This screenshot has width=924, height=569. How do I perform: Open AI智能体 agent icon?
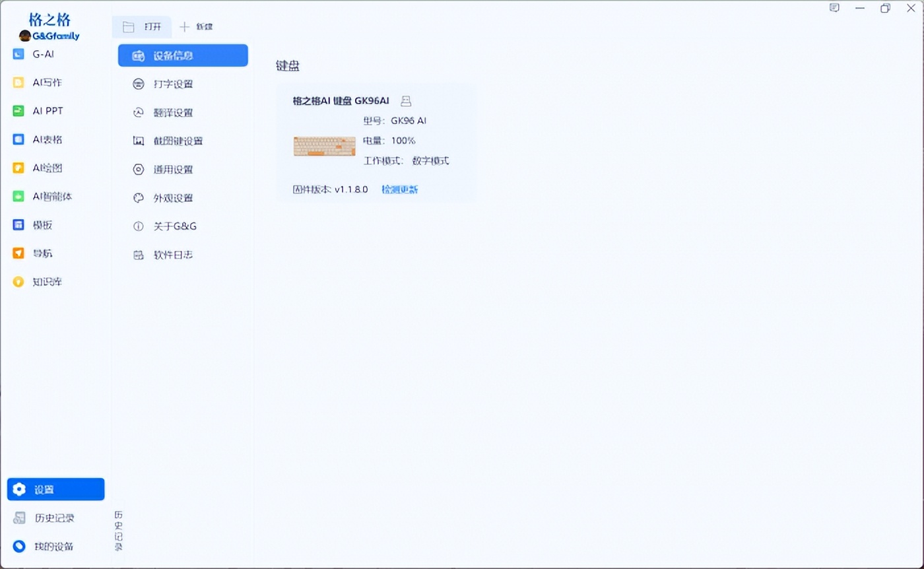pos(18,196)
